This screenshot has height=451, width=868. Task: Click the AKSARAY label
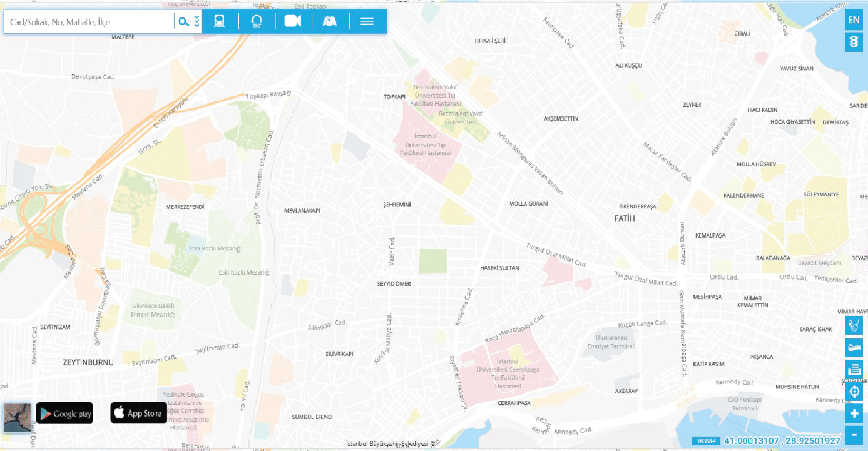[x=626, y=391]
